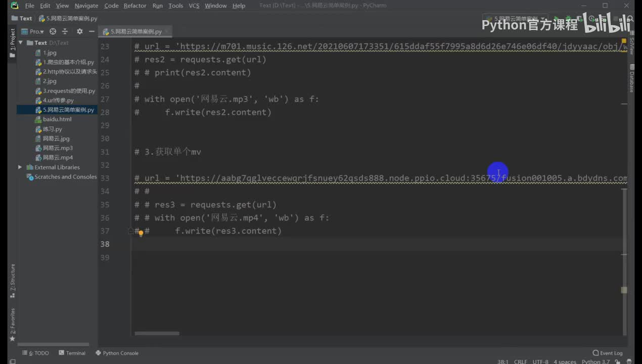Select Scratches and Consoles node
Image resolution: width=642 pixels, height=364 pixels.
pos(62,177)
